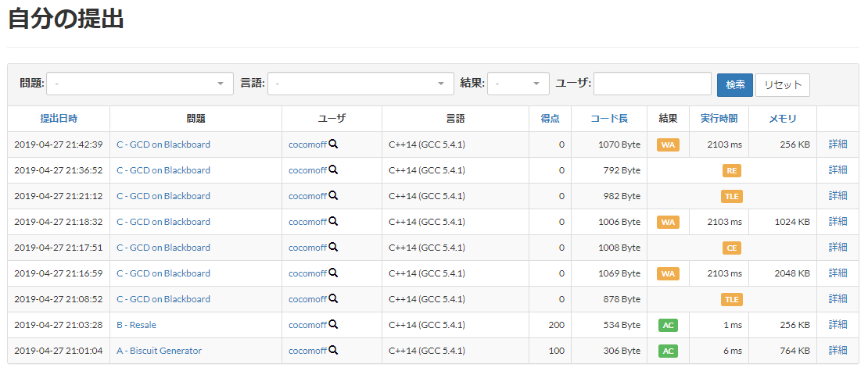Image resolution: width=868 pixels, height=371 pixels.
Task: Open 詳細 for the 21:08:52 submission
Action: [x=838, y=298]
